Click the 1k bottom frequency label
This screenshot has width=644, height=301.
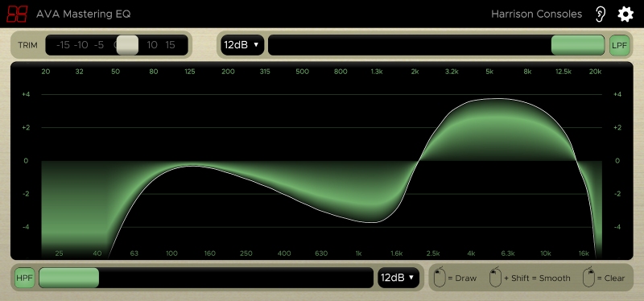pos(358,254)
